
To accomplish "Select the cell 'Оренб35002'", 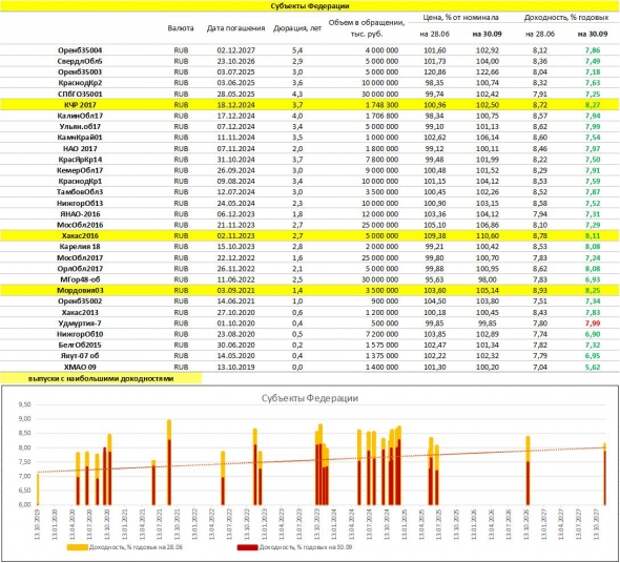I will 80,301.
